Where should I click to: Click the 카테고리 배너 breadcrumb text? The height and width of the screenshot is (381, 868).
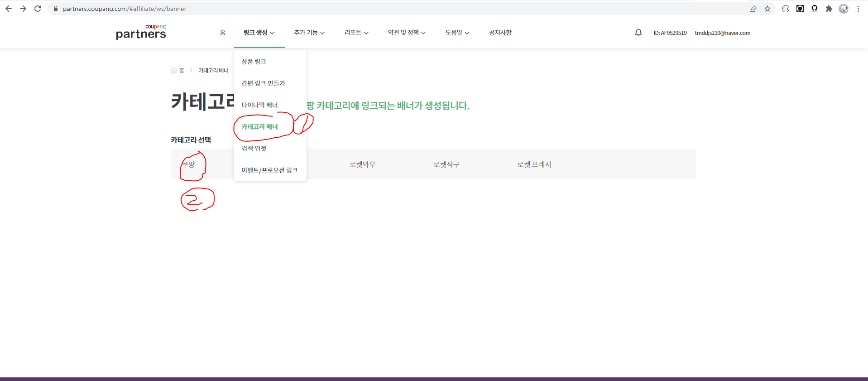tap(214, 70)
